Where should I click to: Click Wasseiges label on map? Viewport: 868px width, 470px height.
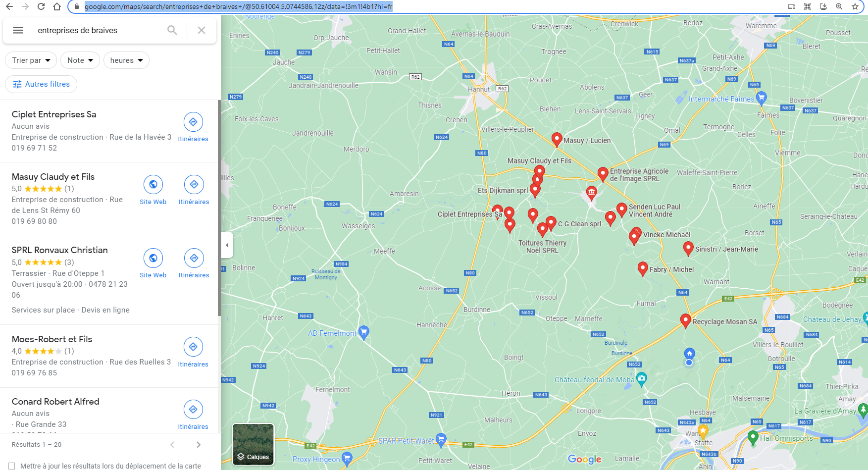point(358,226)
